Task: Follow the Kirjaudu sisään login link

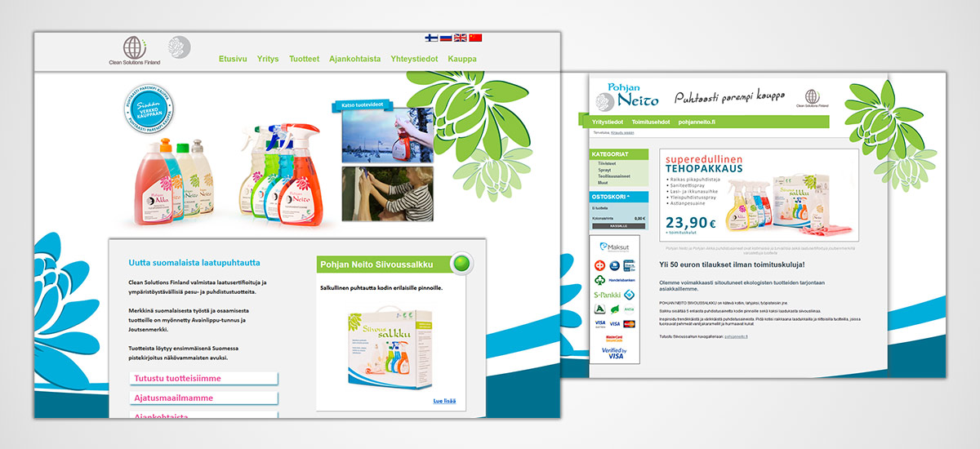Action: (622, 132)
